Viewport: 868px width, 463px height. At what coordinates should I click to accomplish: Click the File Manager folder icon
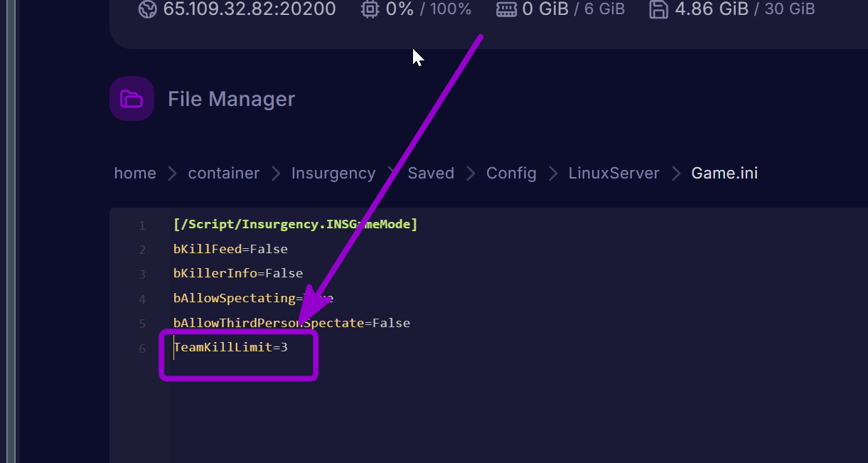(132, 99)
